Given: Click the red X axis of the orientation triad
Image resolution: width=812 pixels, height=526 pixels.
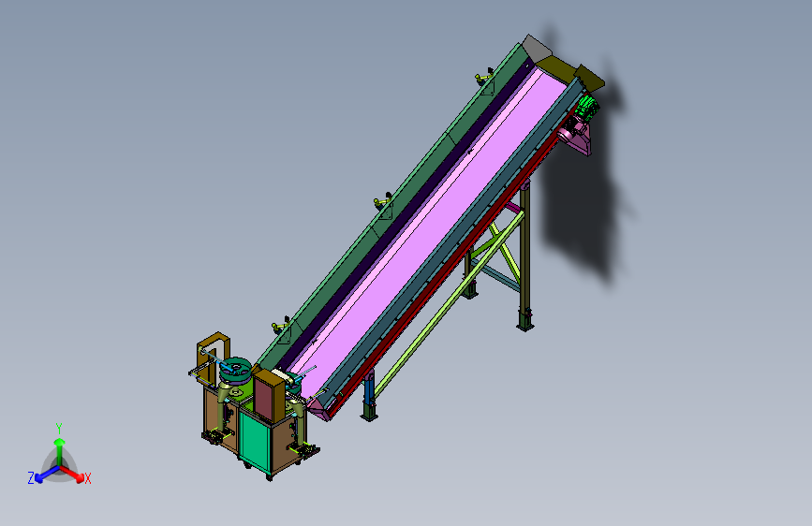Looking at the screenshot, I should click(72, 474).
